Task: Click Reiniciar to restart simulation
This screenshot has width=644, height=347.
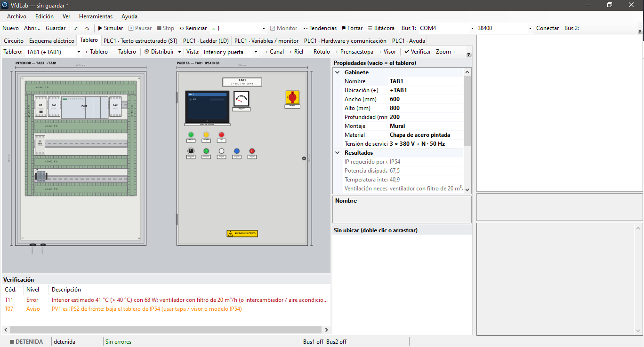Action: (x=193, y=28)
